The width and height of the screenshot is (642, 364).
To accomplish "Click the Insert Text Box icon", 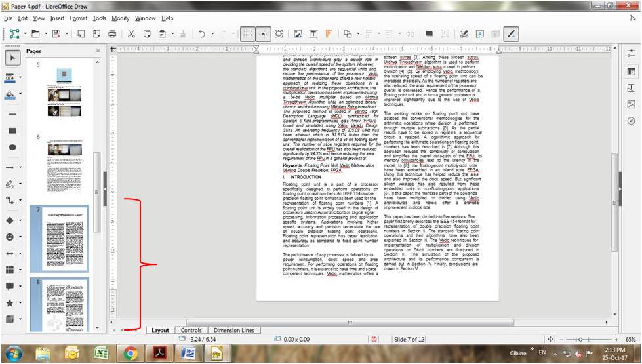I will (313, 34).
